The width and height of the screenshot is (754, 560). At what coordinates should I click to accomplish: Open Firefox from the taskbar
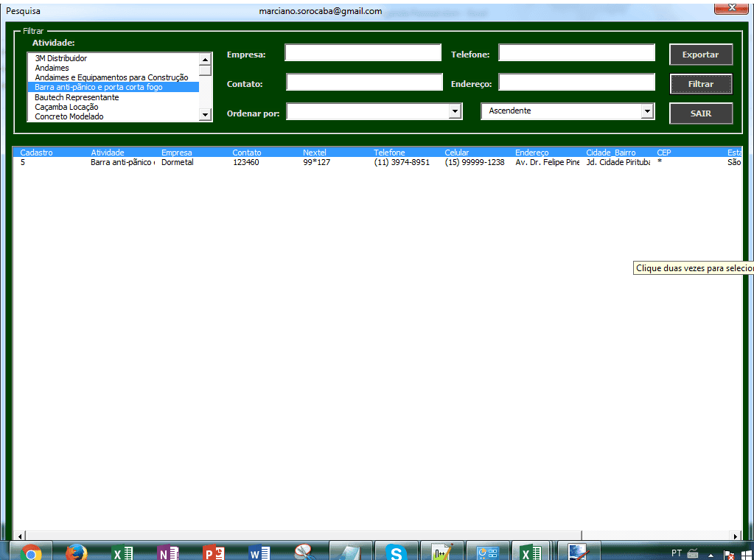[76, 552]
